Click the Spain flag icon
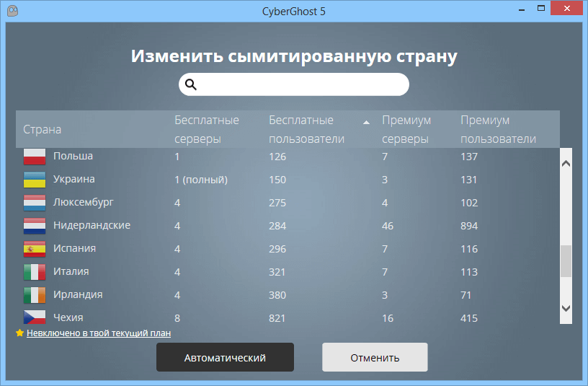The height and width of the screenshot is (386, 588). [35, 249]
